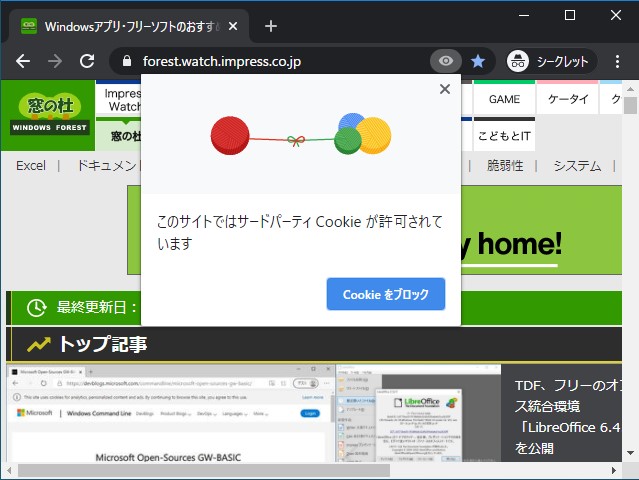This screenshot has height=480, width=639.
Task: Click the 窓の杜 Windows Forest logo
Action: [x=49, y=114]
